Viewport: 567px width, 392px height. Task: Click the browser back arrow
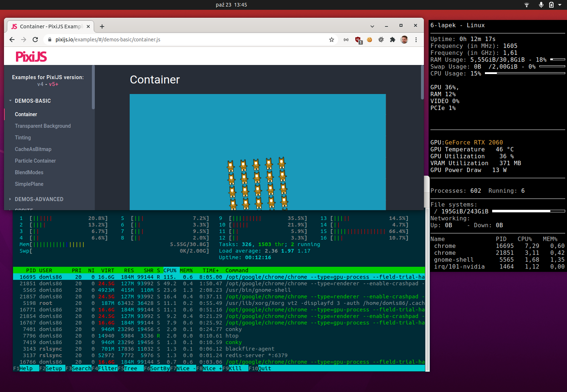point(12,40)
